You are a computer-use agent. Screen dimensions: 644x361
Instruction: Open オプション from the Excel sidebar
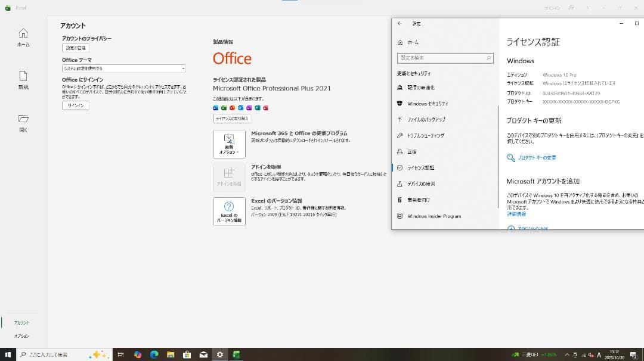pos(21,335)
